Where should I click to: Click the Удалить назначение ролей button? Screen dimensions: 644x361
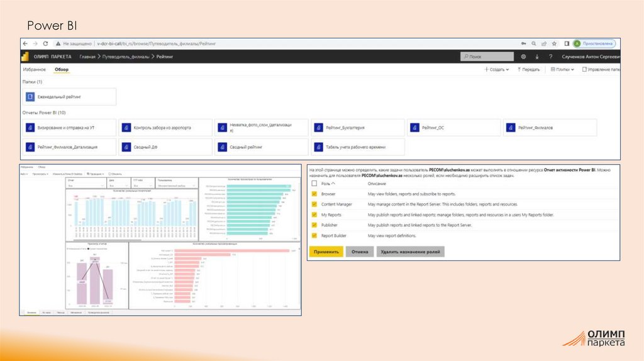(410, 251)
